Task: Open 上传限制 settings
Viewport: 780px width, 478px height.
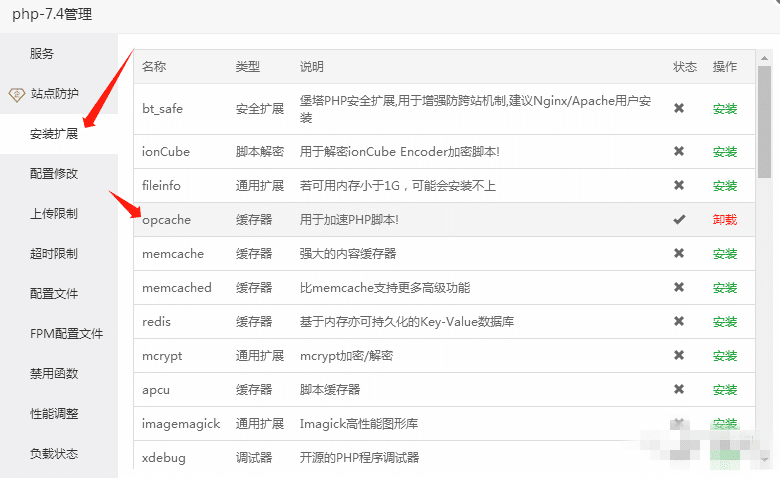Action: (x=54, y=214)
